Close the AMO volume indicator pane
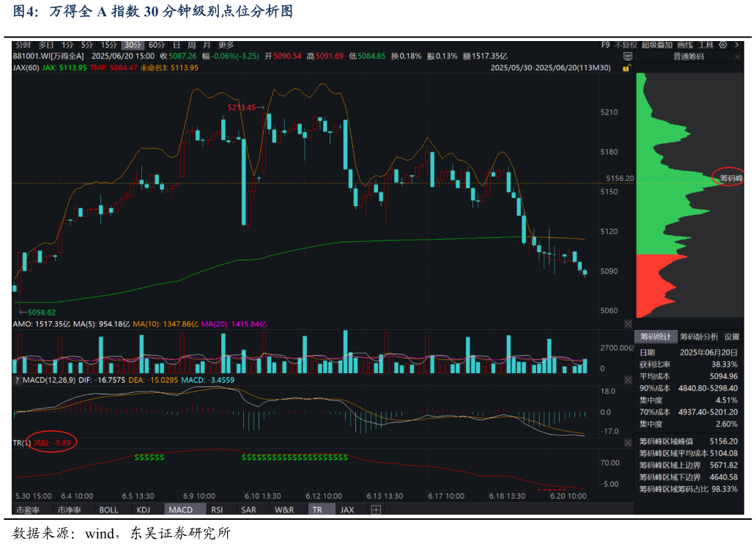 coord(628,323)
